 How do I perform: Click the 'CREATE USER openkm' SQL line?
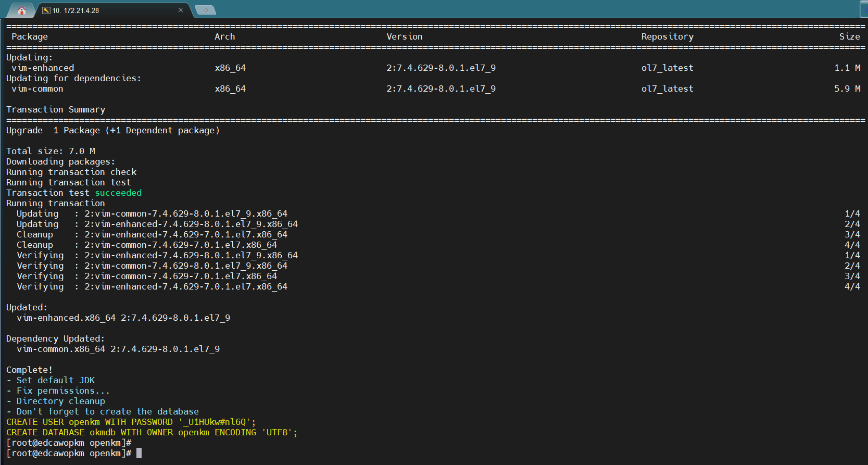pyautogui.click(x=131, y=422)
